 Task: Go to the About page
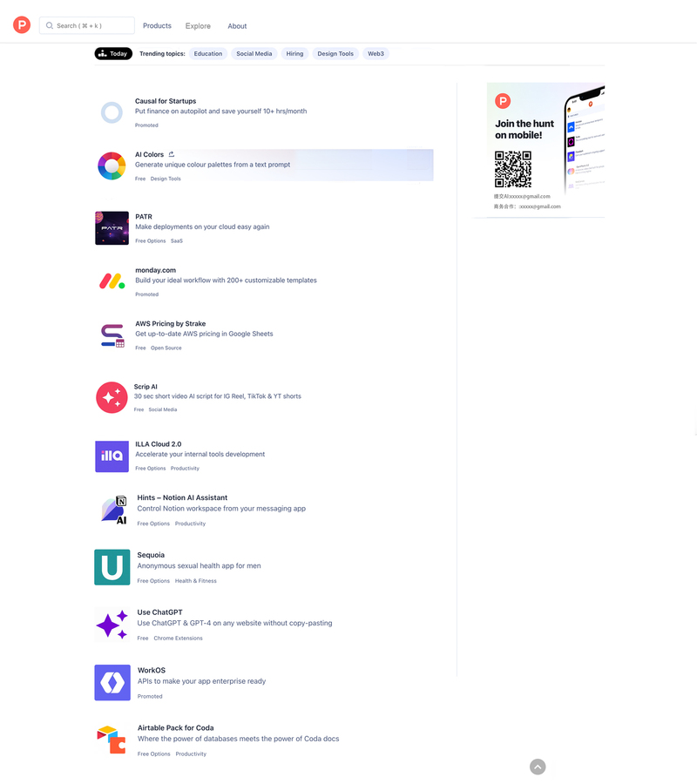point(237,26)
